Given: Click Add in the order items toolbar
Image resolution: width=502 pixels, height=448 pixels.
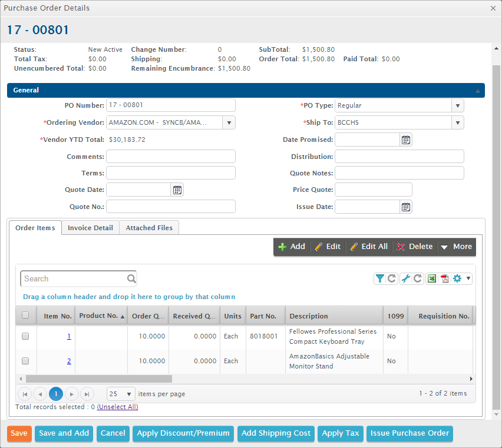Looking at the screenshot, I should coord(292,247).
